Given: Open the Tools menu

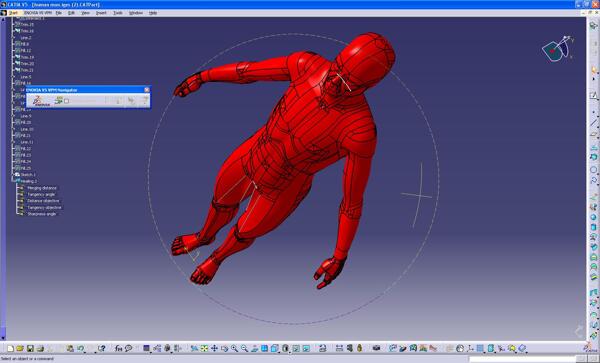Looking at the screenshot, I should (x=118, y=13).
